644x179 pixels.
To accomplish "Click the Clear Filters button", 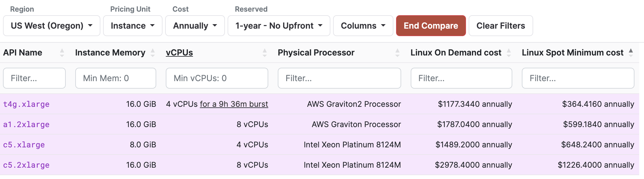I will (x=501, y=26).
